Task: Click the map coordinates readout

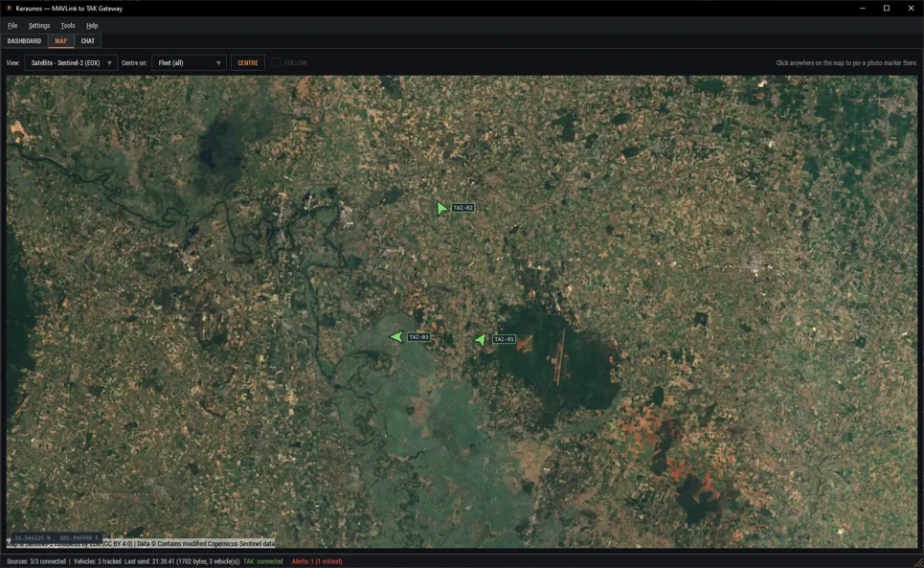Action: (x=56, y=538)
